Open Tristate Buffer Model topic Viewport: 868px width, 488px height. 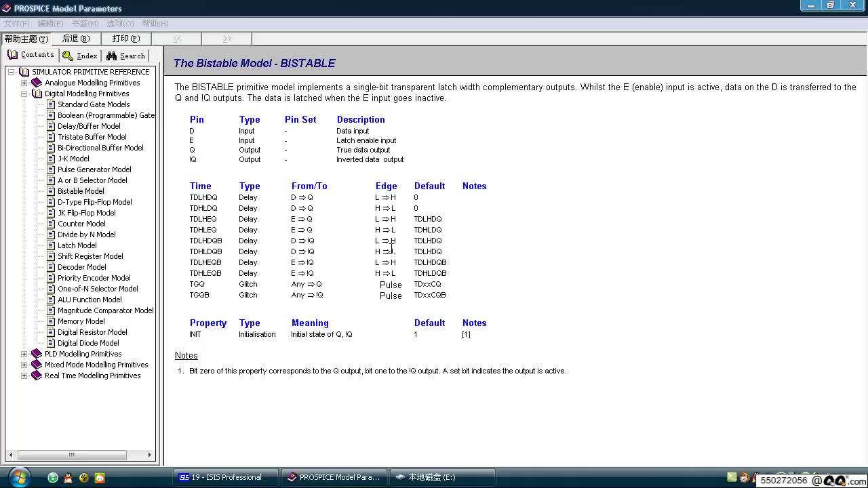coord(92,137)
